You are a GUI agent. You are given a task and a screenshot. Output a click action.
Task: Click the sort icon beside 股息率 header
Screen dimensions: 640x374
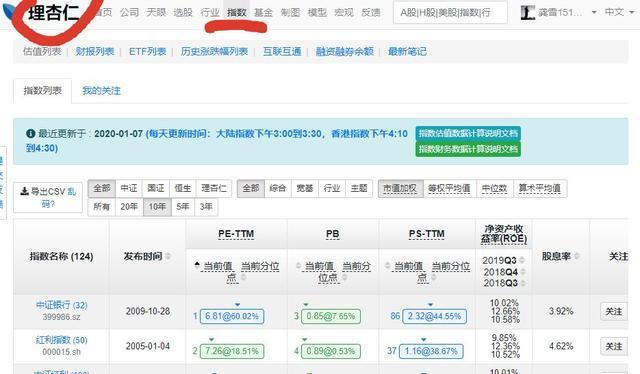point(577,256)
